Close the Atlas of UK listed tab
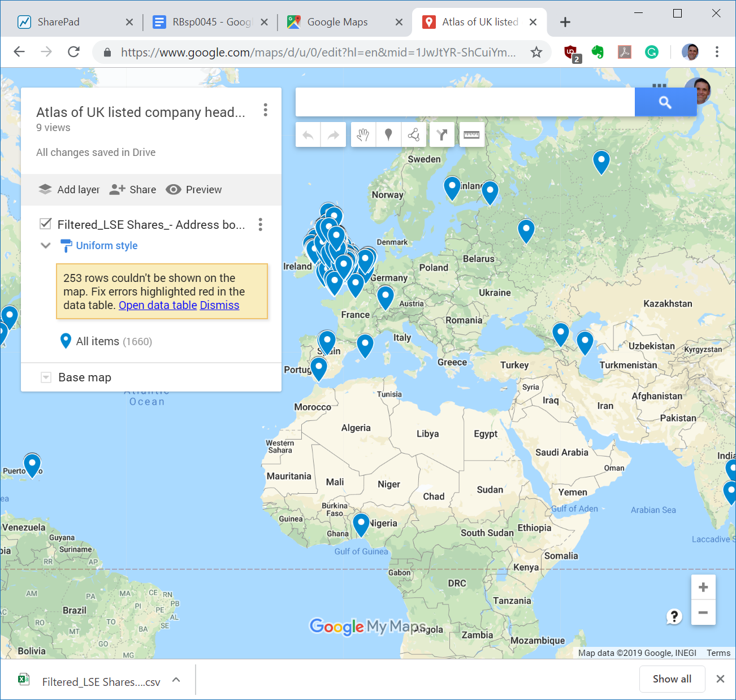 point(532,22)
